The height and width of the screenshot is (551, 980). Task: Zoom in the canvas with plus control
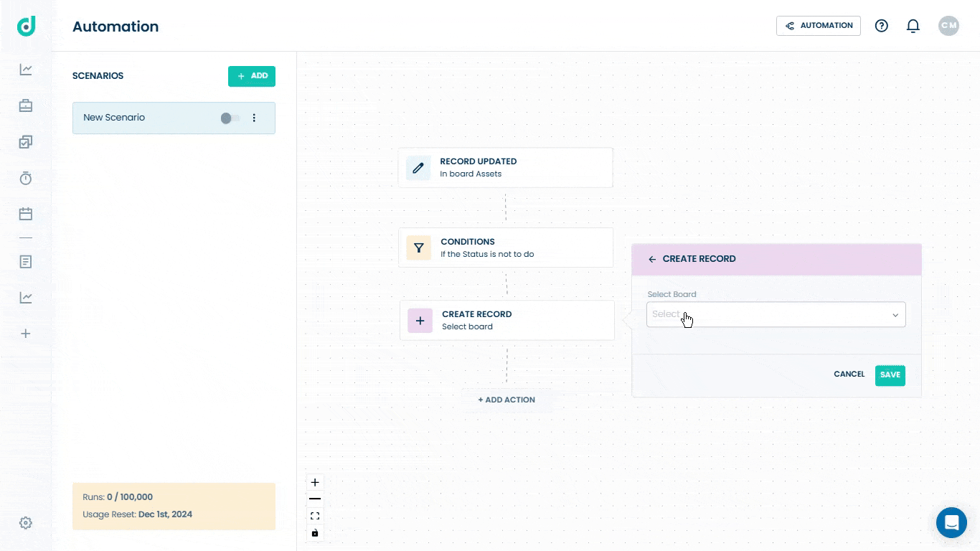(315, 482)
